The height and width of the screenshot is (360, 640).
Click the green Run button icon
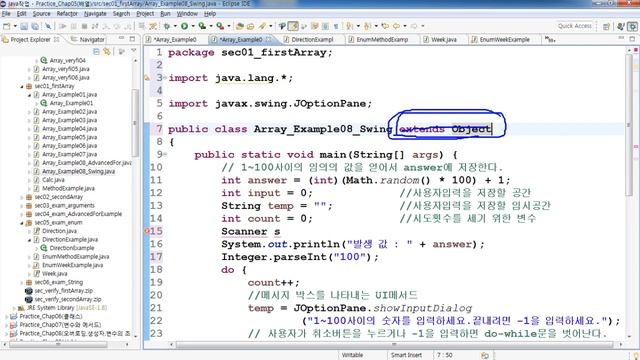[x=184, y=26]
